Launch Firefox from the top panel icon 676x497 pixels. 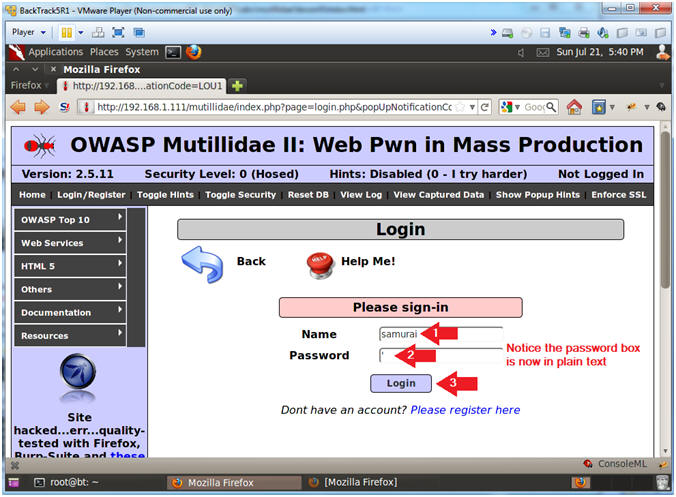[x=194, y=52]
